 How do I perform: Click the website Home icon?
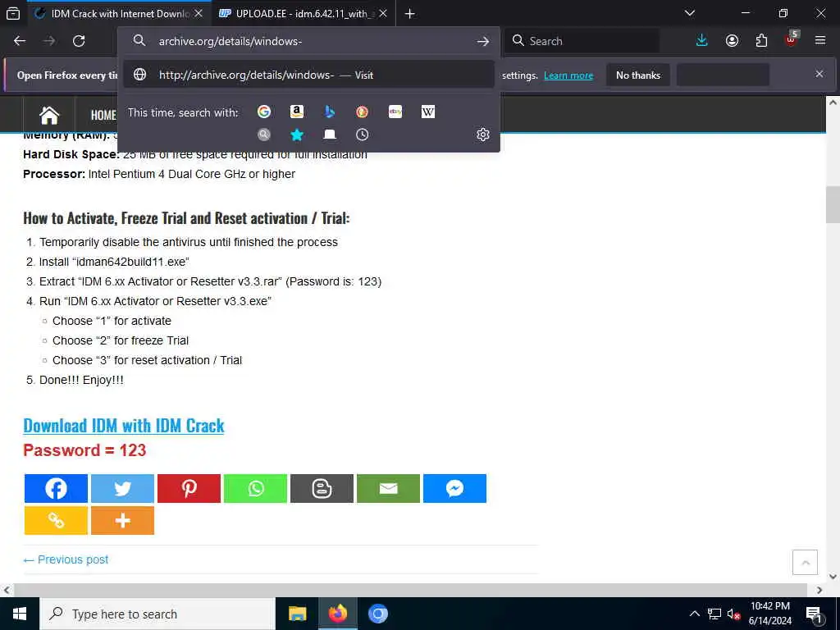49,115
